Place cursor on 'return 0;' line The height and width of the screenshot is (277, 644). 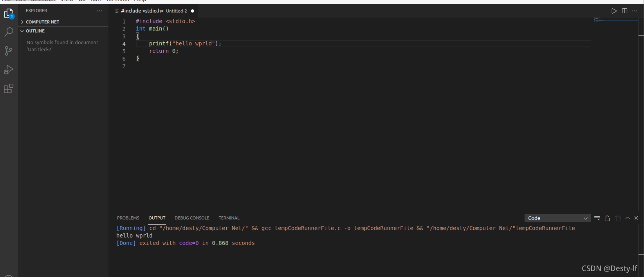164,51
